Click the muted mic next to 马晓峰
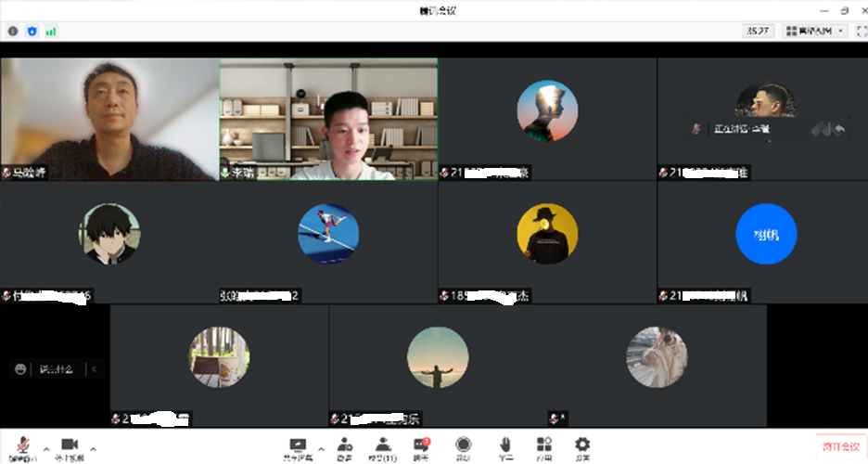Viewport: 868px width, 464px height. (x=6, y=173)
